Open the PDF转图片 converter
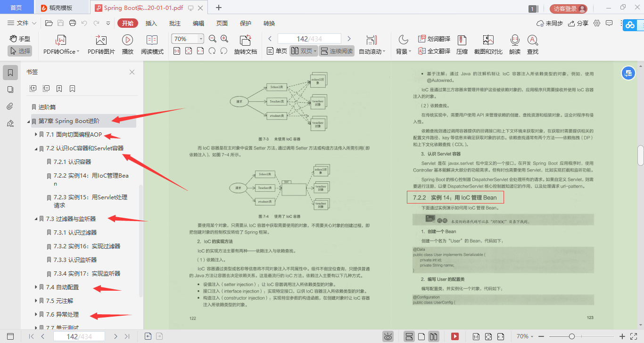Viewport: 644px width, 343px height. [x=101, y=45]
